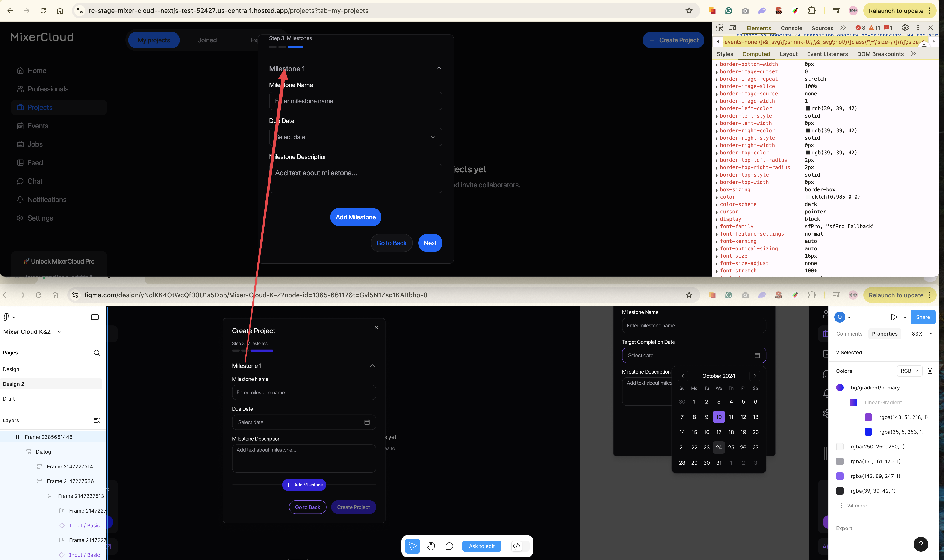Search Figma pages with magnifier icon

(x=97, y=352)
